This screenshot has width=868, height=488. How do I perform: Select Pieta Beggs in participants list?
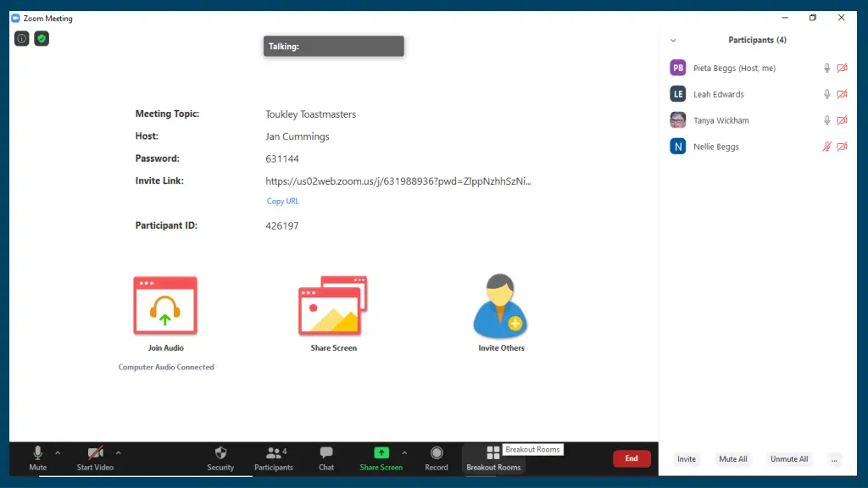click(x=759, y=68)
